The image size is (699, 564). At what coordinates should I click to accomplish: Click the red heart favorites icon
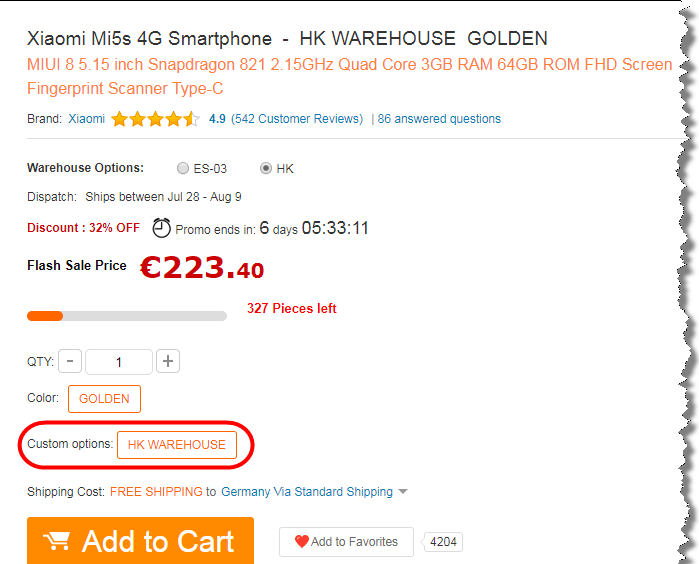click(302, 541)
